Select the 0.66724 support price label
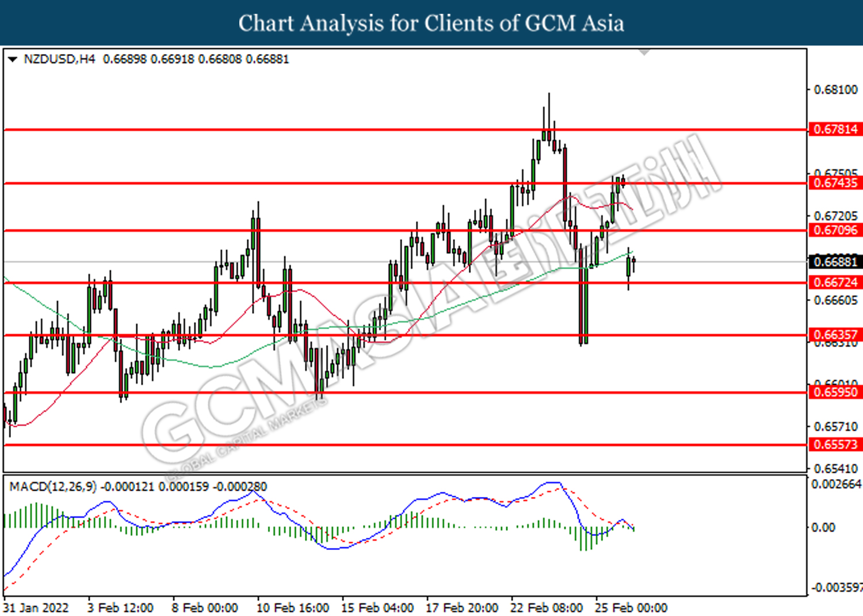 [x=835, y=282]
